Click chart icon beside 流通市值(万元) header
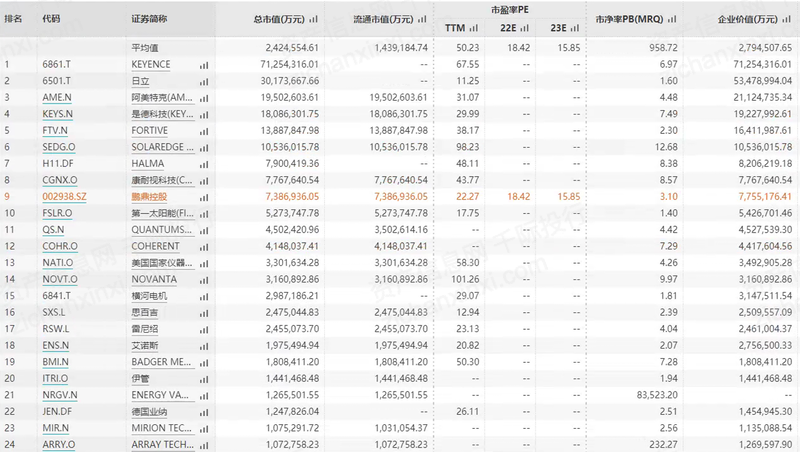This screenshot has height=452, width=800. [422, 19]
